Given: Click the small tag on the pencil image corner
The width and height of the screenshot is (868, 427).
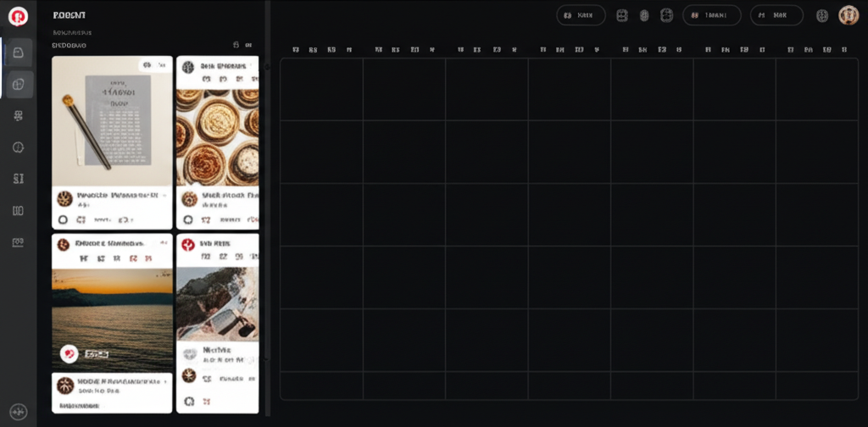Looking at the screenshot, I should (154, 65).
